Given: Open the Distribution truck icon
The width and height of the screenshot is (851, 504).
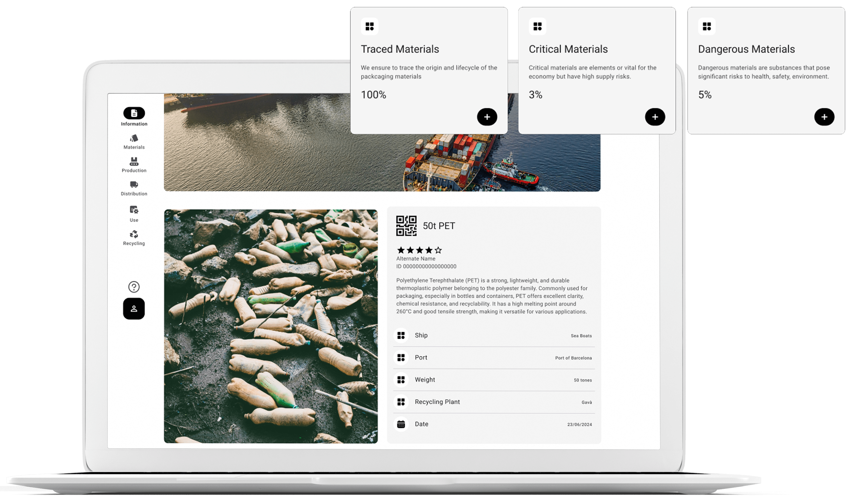Looking at the screenshot, I should [x=134, y=185].
